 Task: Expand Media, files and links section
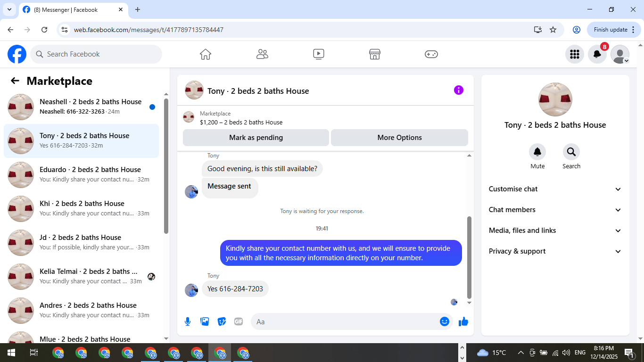click(x=555, y=230)
